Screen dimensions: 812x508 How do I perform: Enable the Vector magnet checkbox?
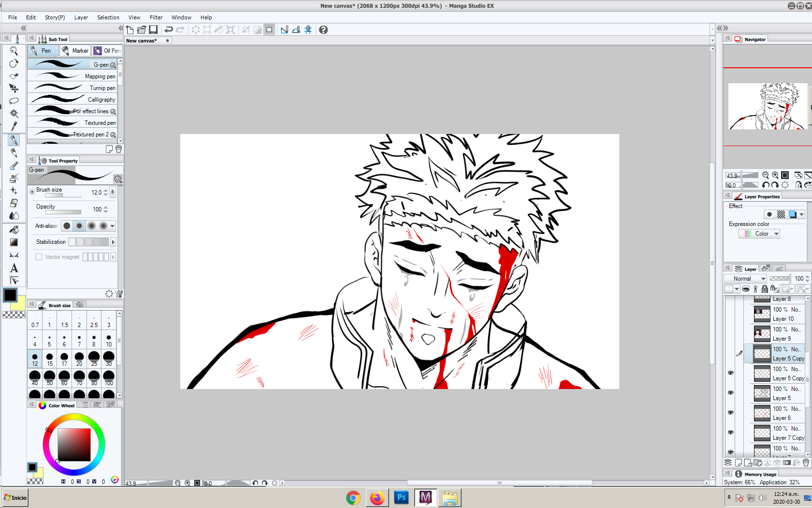click(x=39, y=257)
